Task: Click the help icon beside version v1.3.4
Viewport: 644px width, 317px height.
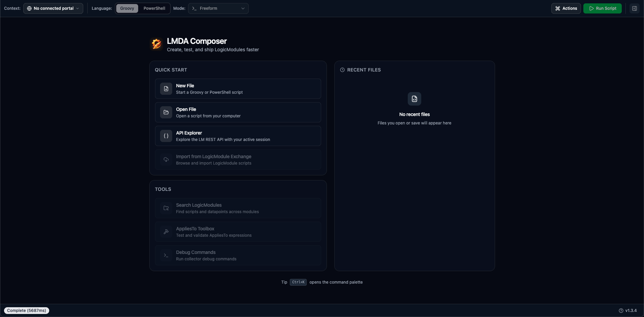Action: [621, 311]
